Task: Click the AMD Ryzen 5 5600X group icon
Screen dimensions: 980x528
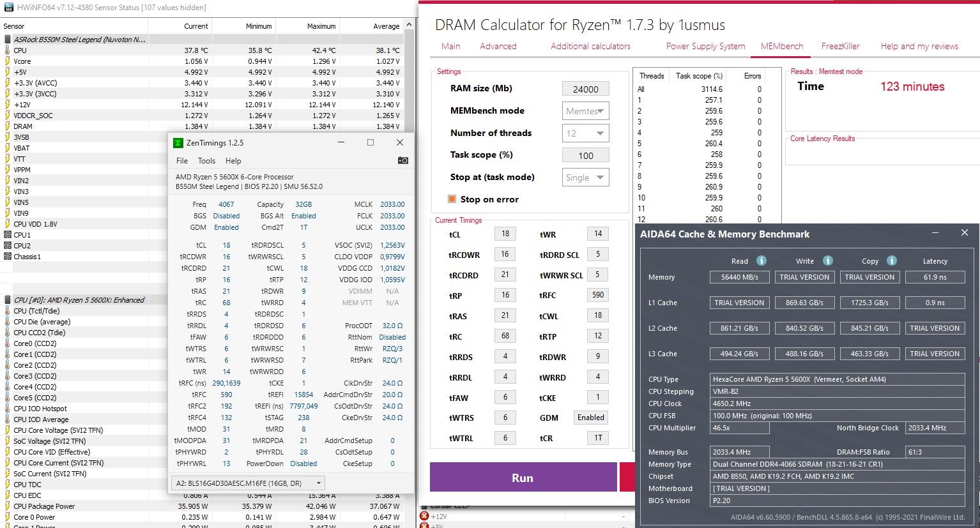Action: click(8, 300)
